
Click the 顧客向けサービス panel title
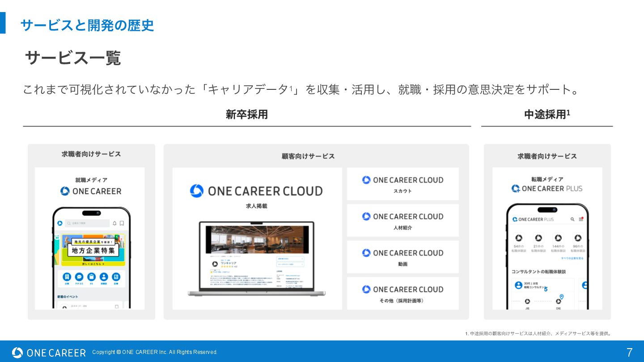[308, 156]
